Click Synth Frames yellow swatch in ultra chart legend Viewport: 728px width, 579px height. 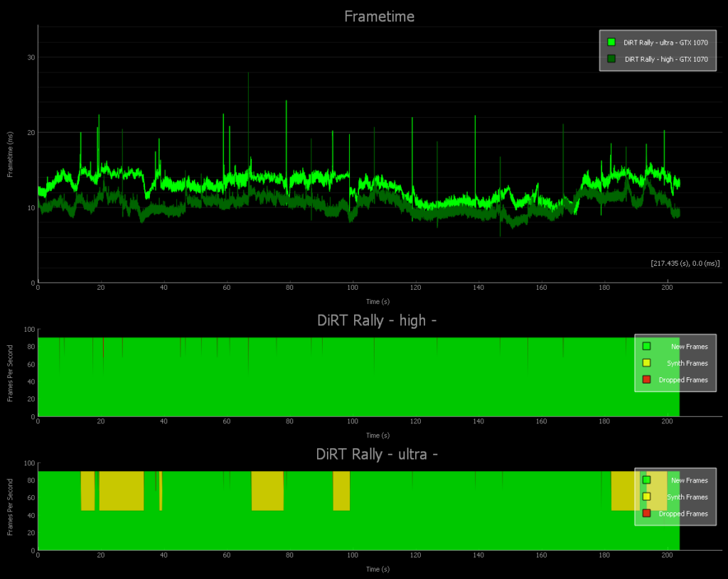[646, 497]
